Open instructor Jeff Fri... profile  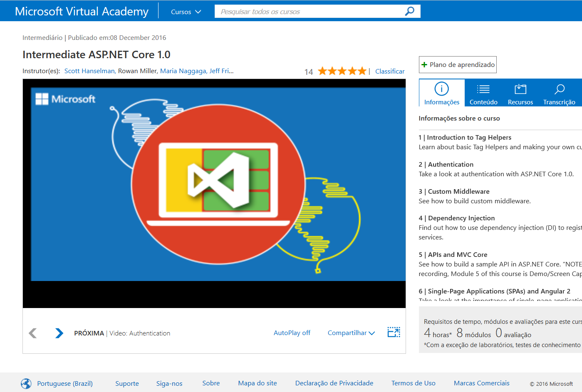[221, 71]
